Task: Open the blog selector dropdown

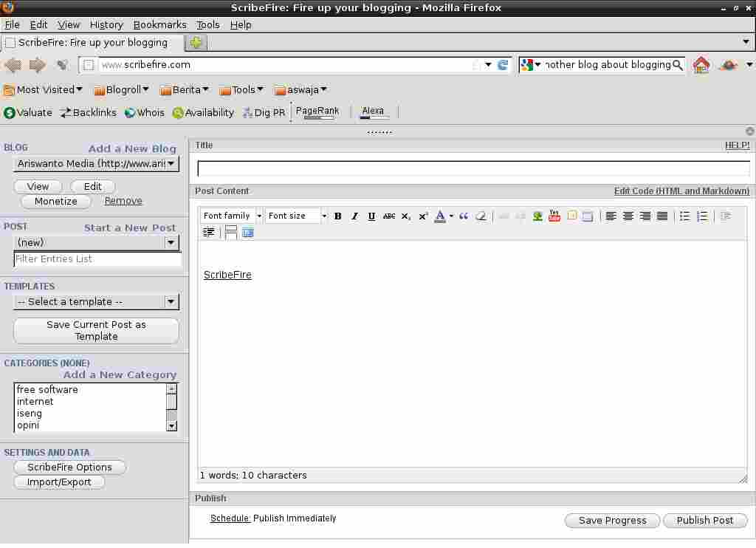Action: click(x=96, y=163)
